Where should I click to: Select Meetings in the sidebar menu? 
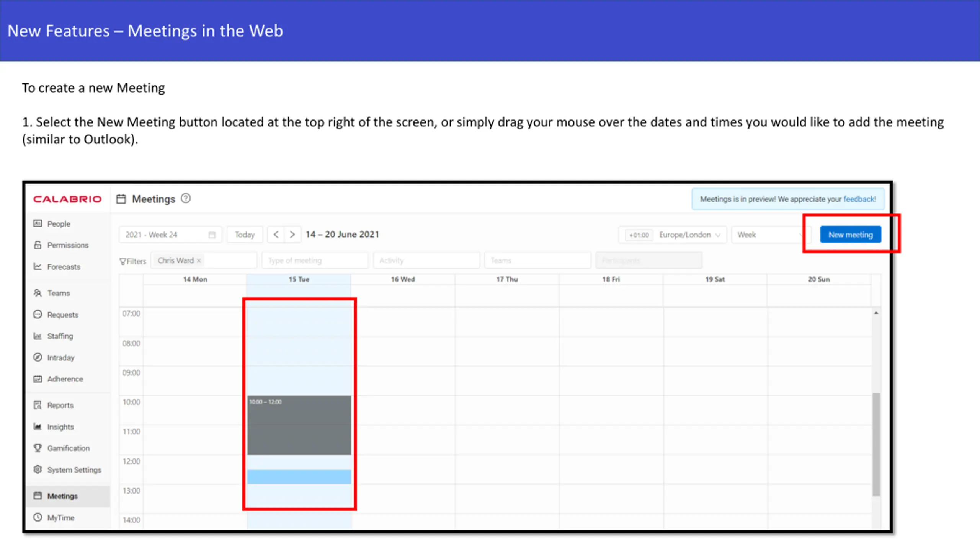[69, 496]
